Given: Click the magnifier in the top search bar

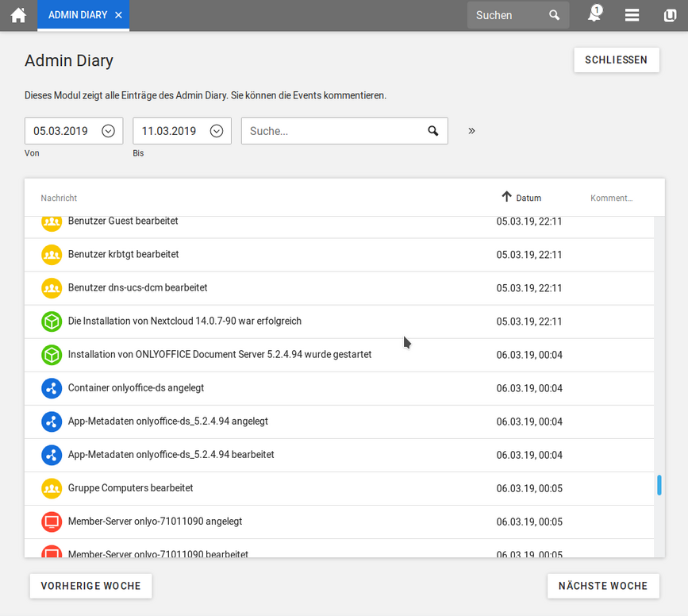Looking at the screenshot, I should (x=554, y=15).
